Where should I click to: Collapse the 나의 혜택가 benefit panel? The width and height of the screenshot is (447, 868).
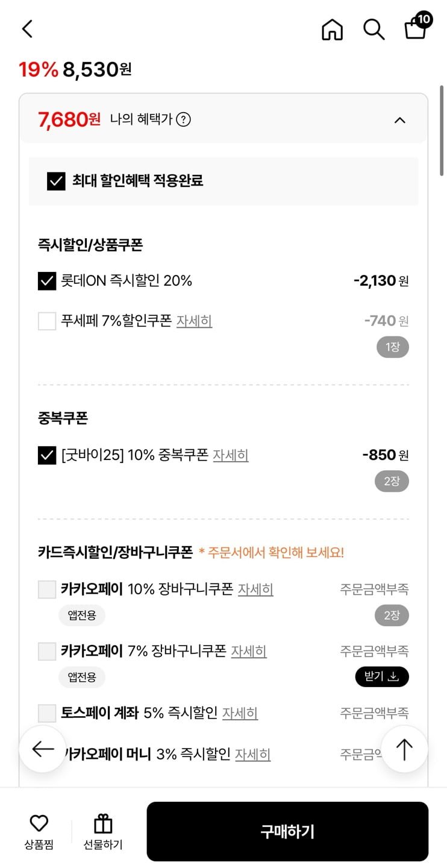pos(399,120)
